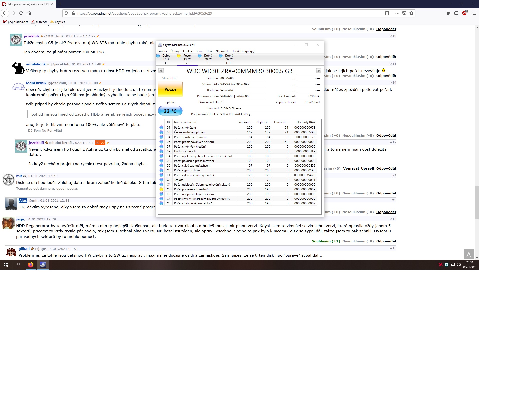Open the Jazyk(Language) menu

tap(243, 51)
